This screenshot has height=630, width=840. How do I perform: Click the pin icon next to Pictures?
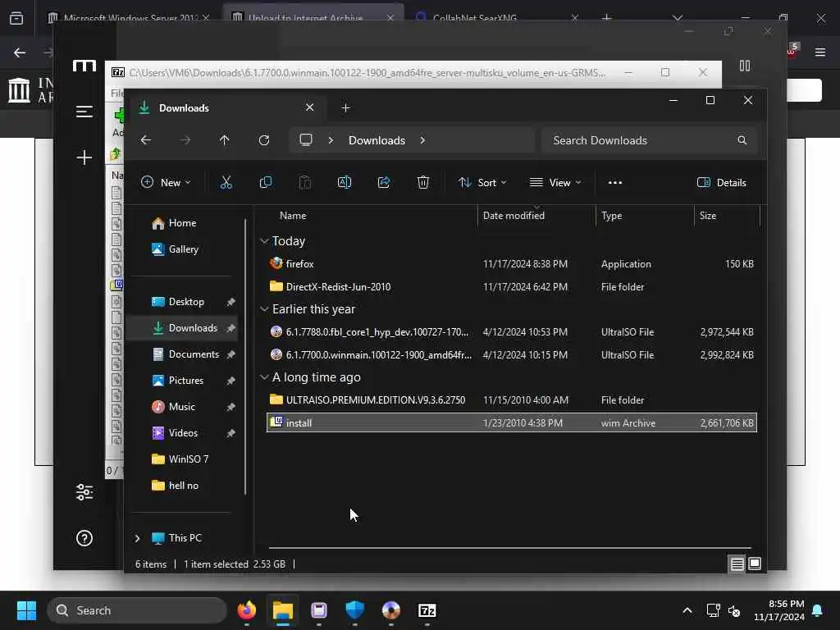click(x=231, y=381)
